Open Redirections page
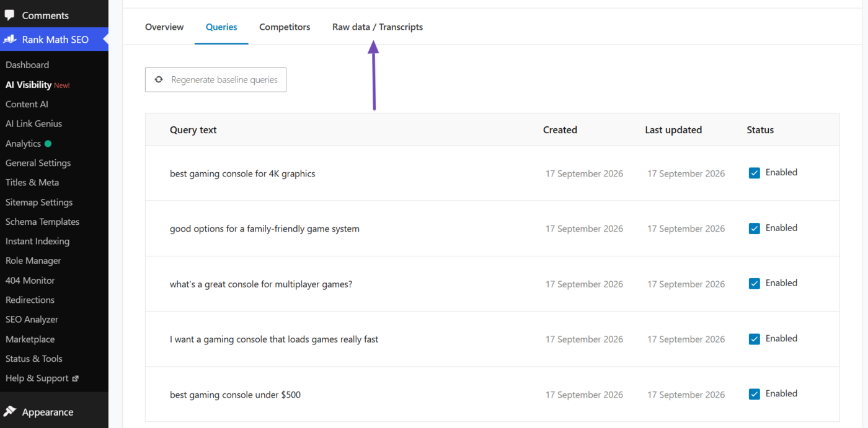This screenshot has height=428, width=868. (30, 300)
